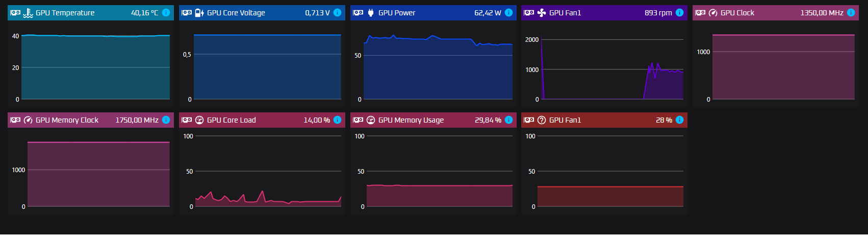Open info for the GPU Temperature sensor

tap(166, 13)
